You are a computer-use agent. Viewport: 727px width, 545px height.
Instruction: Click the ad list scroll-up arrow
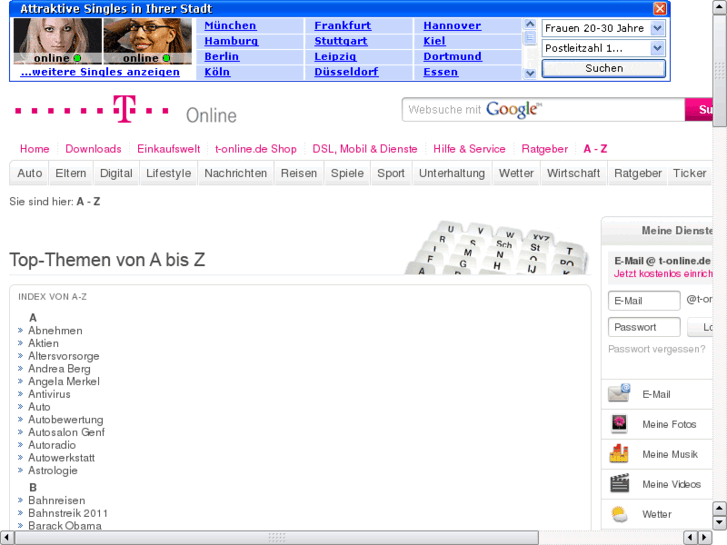coord(530,24)
